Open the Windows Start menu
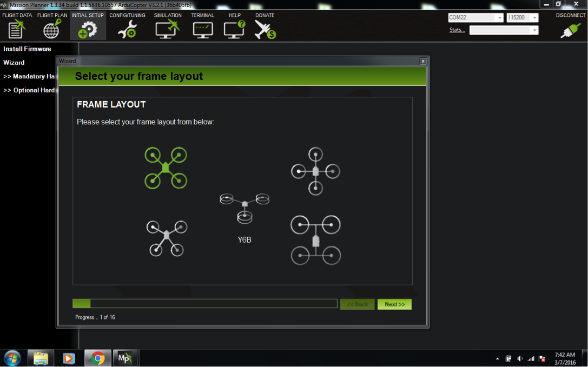The height and width of the screenshot is (367, 588). 12,358
